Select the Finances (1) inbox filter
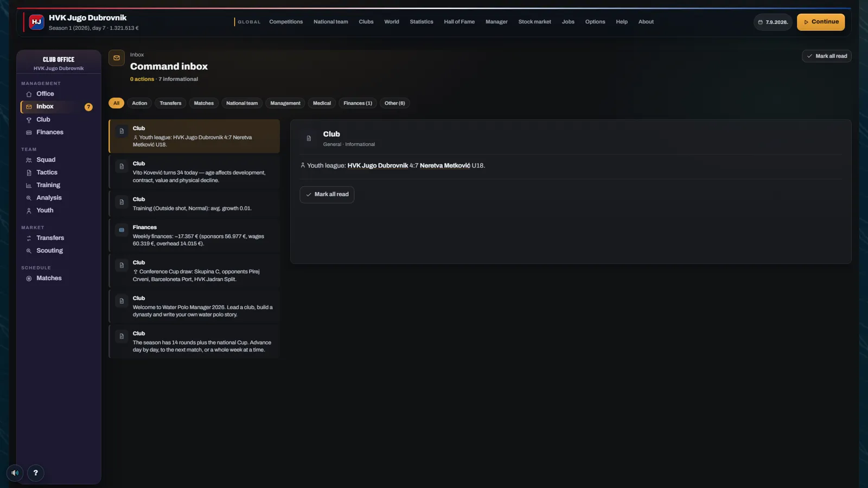This screenshot has width=868, height=488. pyautogui.click(x=358, y=103)
